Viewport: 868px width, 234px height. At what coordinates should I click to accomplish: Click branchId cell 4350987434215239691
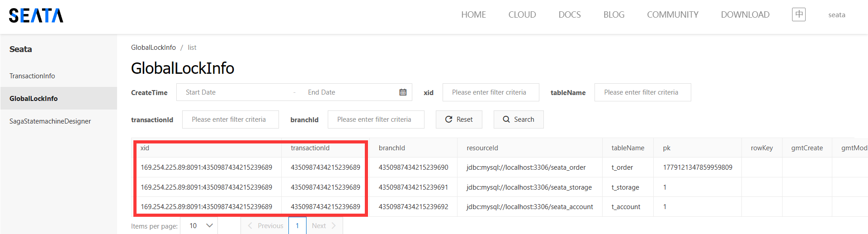[x=414, y=187]
